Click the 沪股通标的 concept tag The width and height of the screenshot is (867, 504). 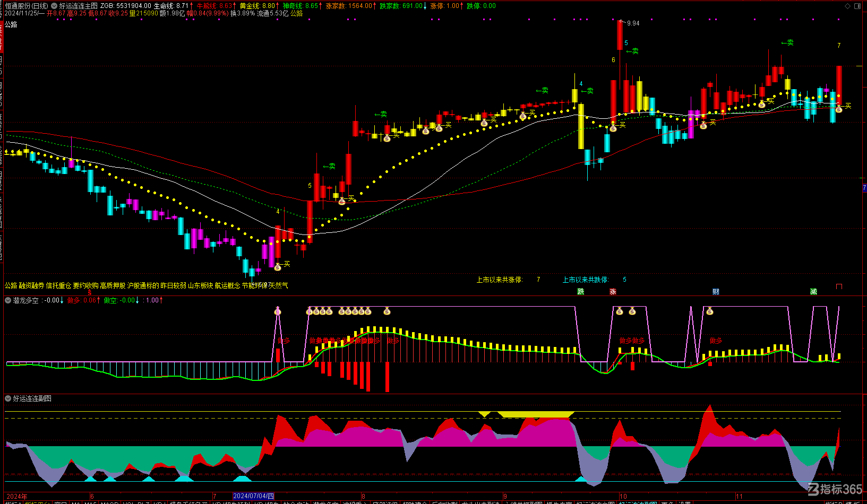[143, 285]
